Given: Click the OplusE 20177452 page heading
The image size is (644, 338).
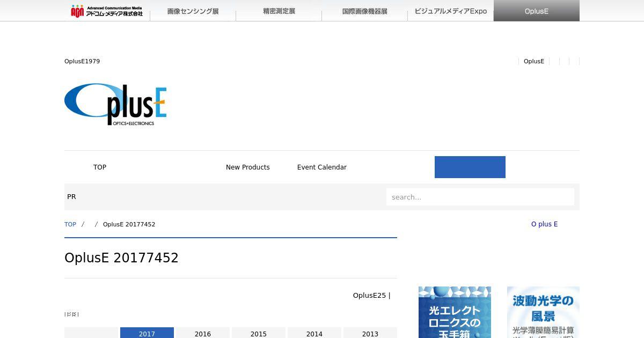Looking at the screenshot, I should click(121, 258).
